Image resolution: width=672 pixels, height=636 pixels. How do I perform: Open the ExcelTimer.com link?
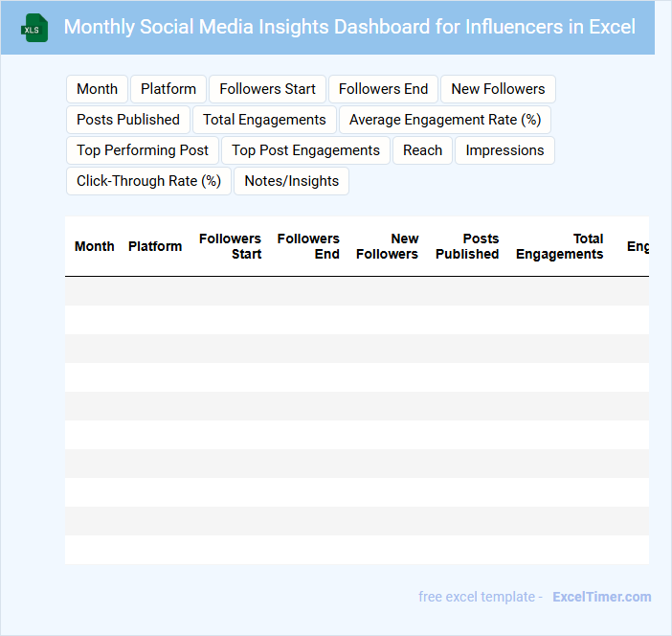601,597
